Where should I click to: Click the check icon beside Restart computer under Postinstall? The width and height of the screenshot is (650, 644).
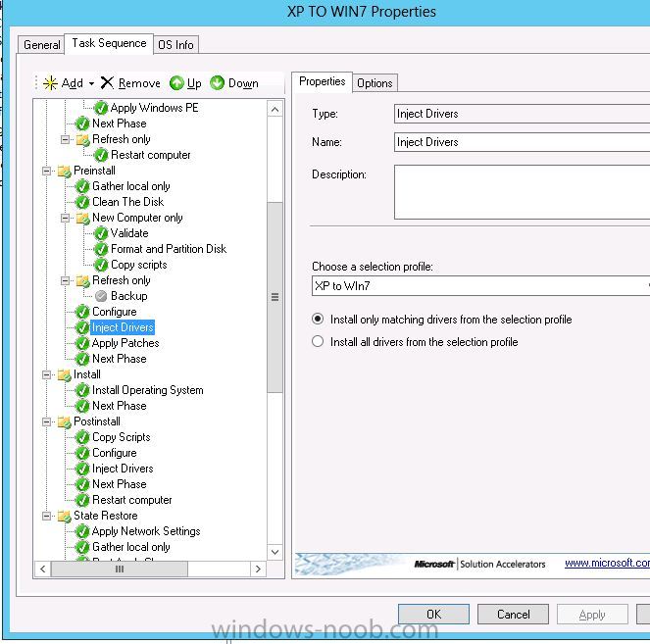[82, 500]
